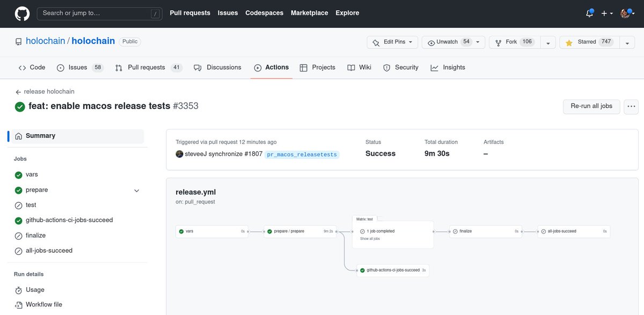
Task: Switch to the Projects tab
Action: tap(318, 68)
